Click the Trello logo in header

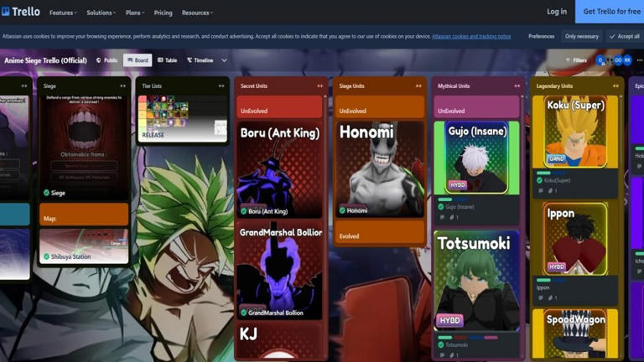(x=21, y=12)
